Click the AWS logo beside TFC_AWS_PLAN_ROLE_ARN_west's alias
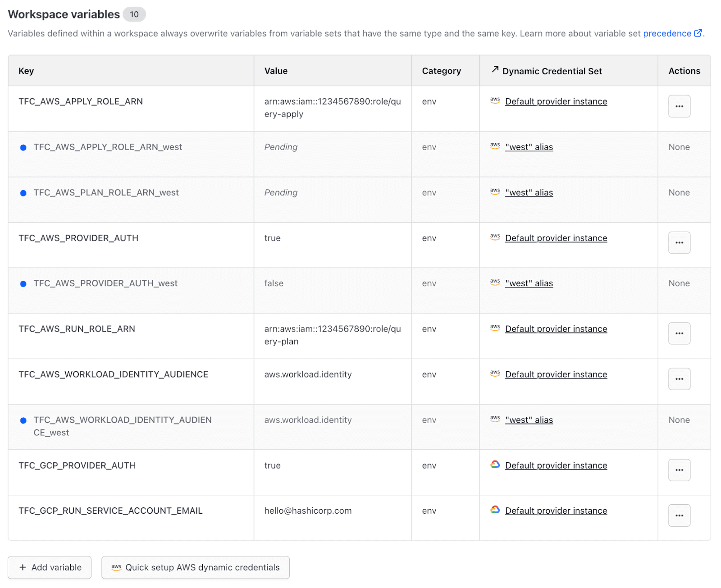 tap(495, 192)
